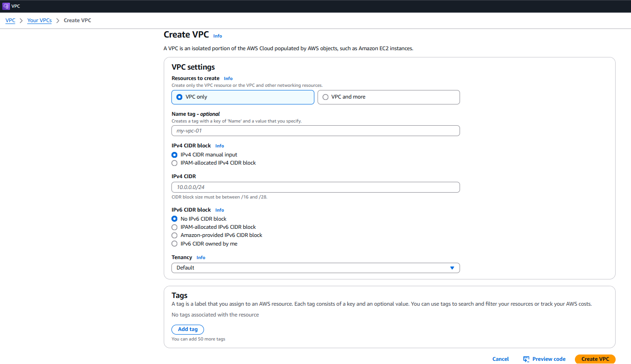Navigate to Your VPCs breadcrumb
The image size is (631, 364).
(x=39, y=20)
